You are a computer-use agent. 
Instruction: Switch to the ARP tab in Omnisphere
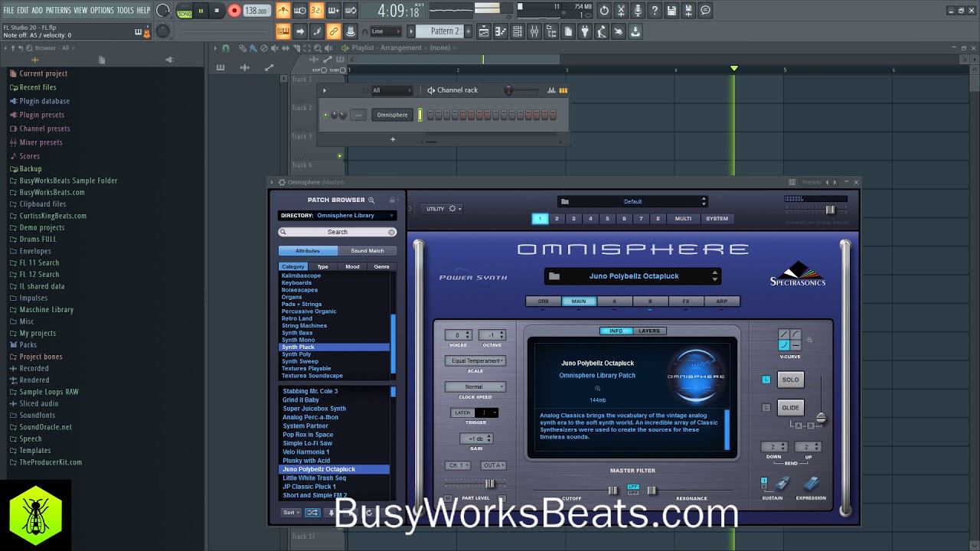coord(721,302)
